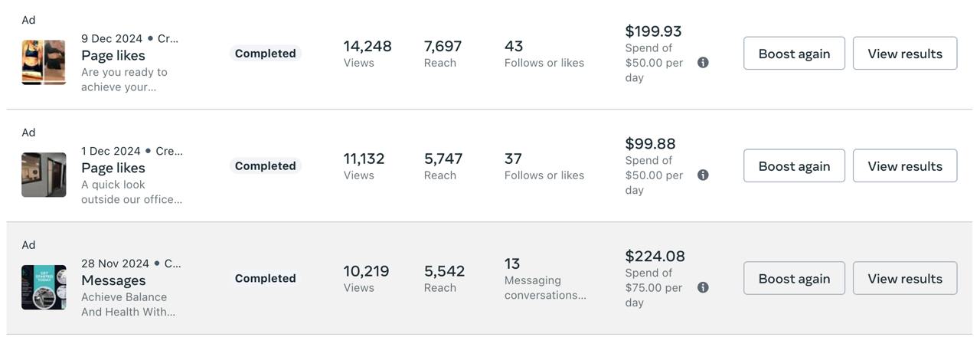
Task: Open Page likes title dated 9 Dec 2024
Action: (x=113, y=55)
